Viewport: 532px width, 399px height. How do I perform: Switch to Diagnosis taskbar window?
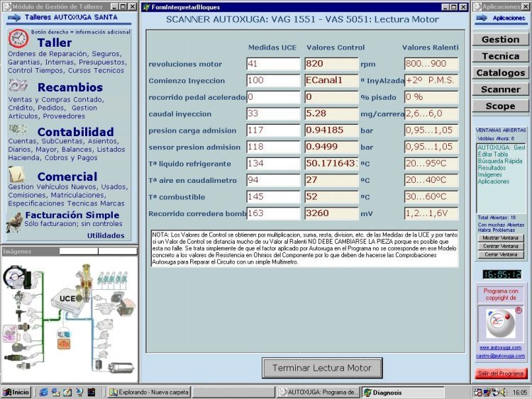tap(403, 392)
